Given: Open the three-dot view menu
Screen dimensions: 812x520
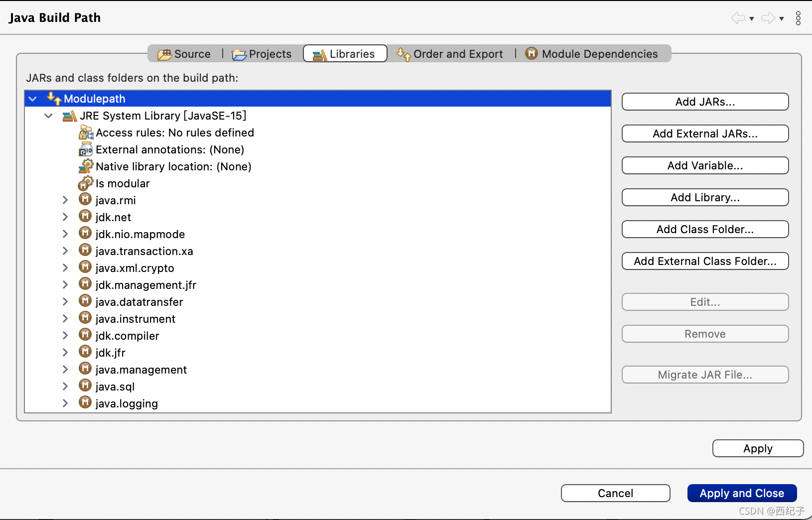Looking at the screenshot, I should (x=798, y=18).
